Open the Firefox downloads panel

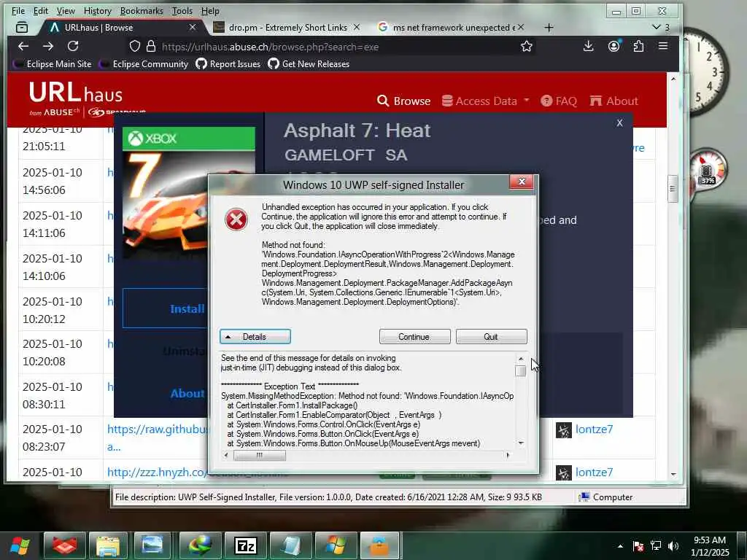tap(589, 46)
